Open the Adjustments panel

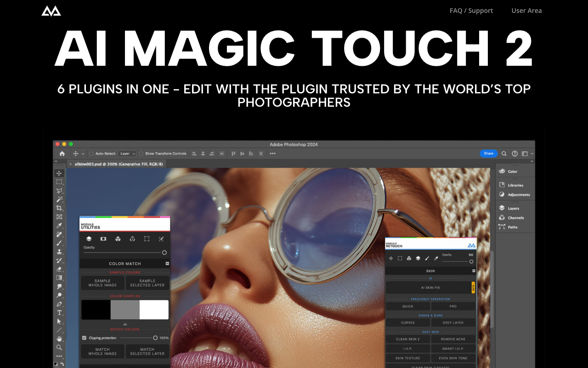(514, 195)
